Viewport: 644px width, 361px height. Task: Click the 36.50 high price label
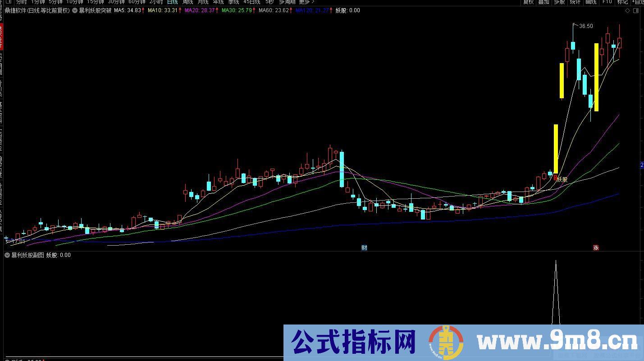pos(586,26)
